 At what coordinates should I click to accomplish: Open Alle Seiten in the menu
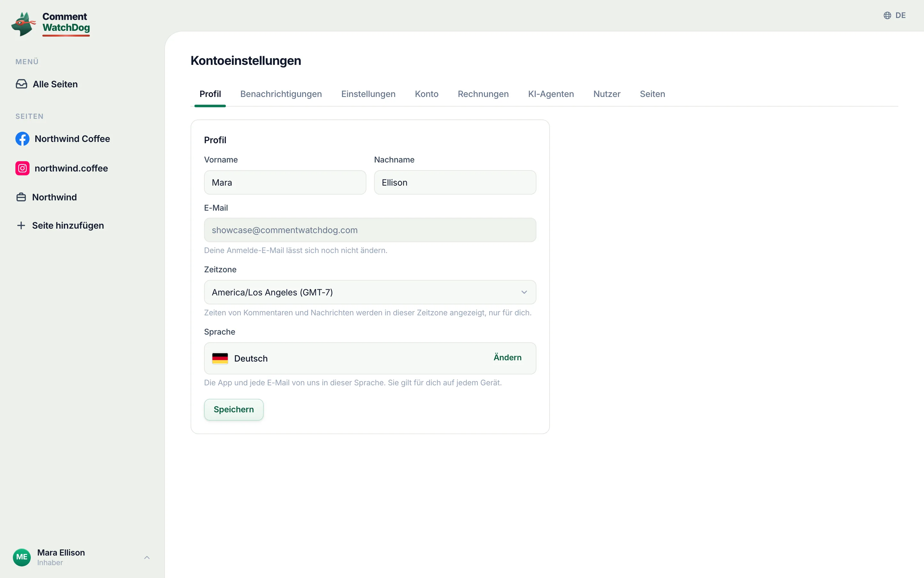47,84
